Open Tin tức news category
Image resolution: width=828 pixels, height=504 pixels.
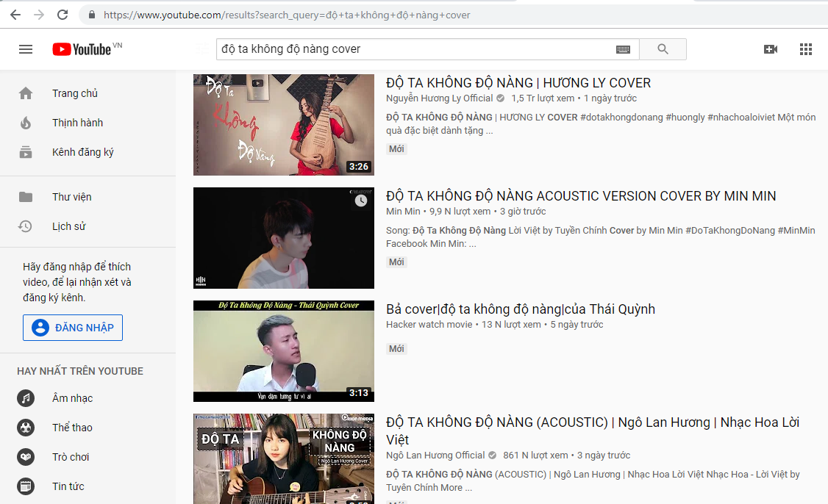coord(68,486)
